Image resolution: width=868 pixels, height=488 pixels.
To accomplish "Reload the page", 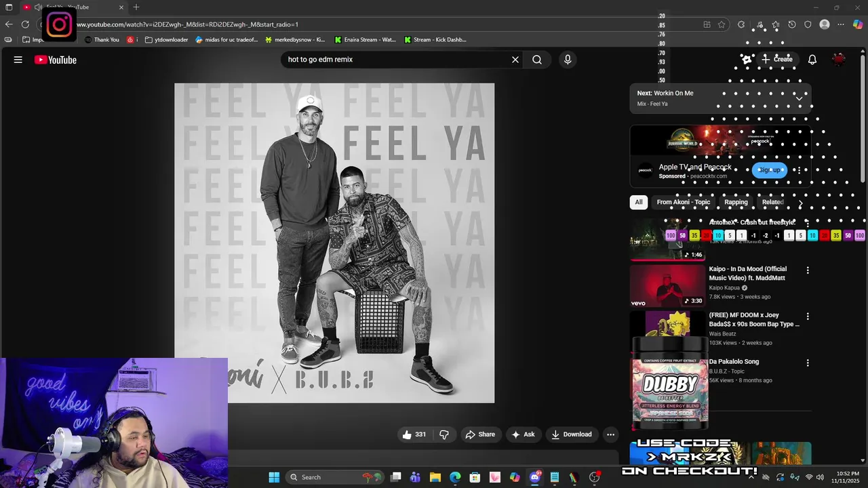I will tap(25, 24).
